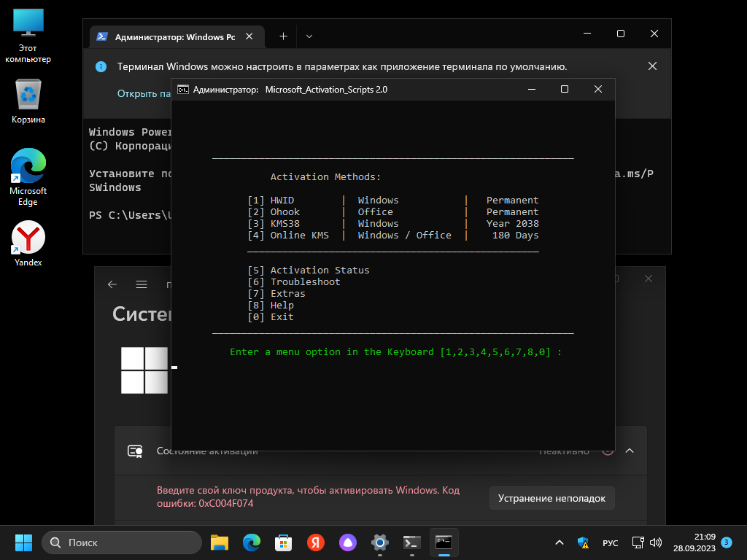Open Yandex browser from the taskbar
The width and height of the screenshot is (747, 560).
click(315, 542)
